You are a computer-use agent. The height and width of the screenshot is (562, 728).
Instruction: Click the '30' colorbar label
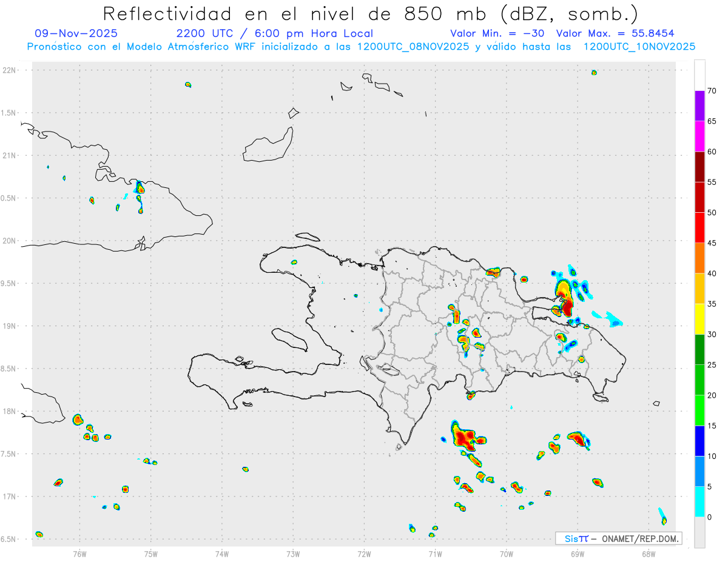pos(712,335)
